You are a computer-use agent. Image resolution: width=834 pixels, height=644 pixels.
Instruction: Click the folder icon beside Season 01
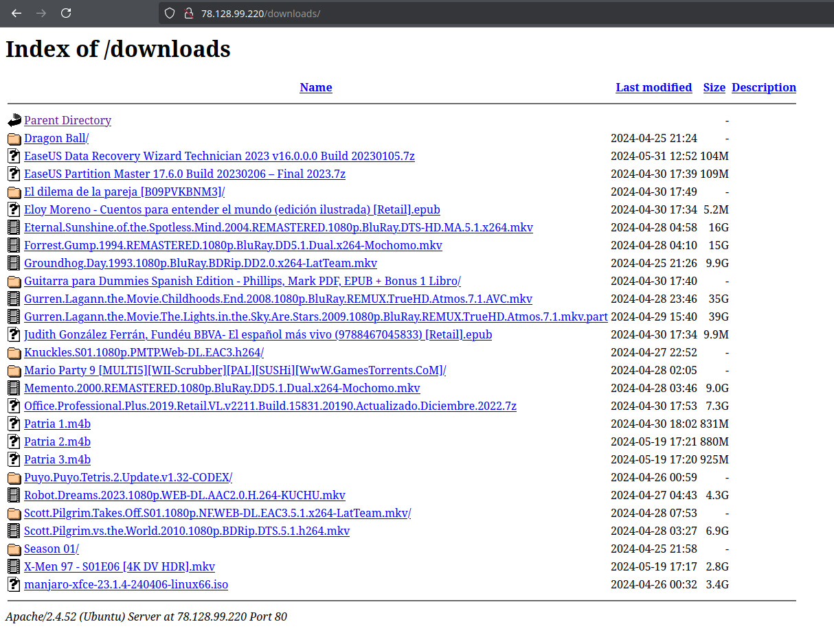click(x=14, y=549)
